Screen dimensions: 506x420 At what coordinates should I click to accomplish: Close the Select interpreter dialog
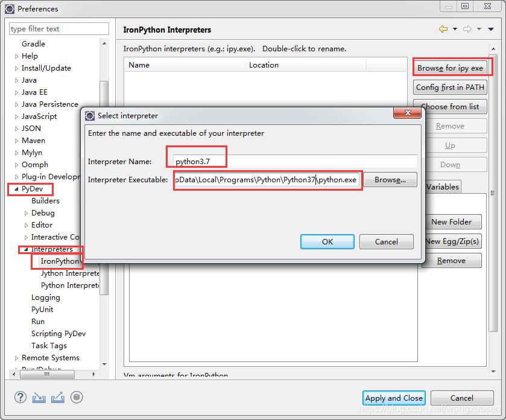[x=408, y=113]
